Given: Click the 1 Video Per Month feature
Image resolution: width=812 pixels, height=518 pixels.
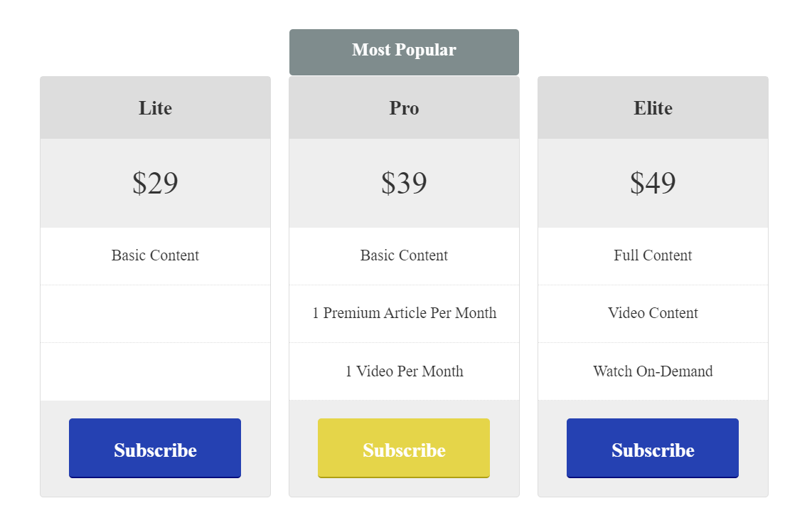Looking at the screenshot, I should coord(404,371).
